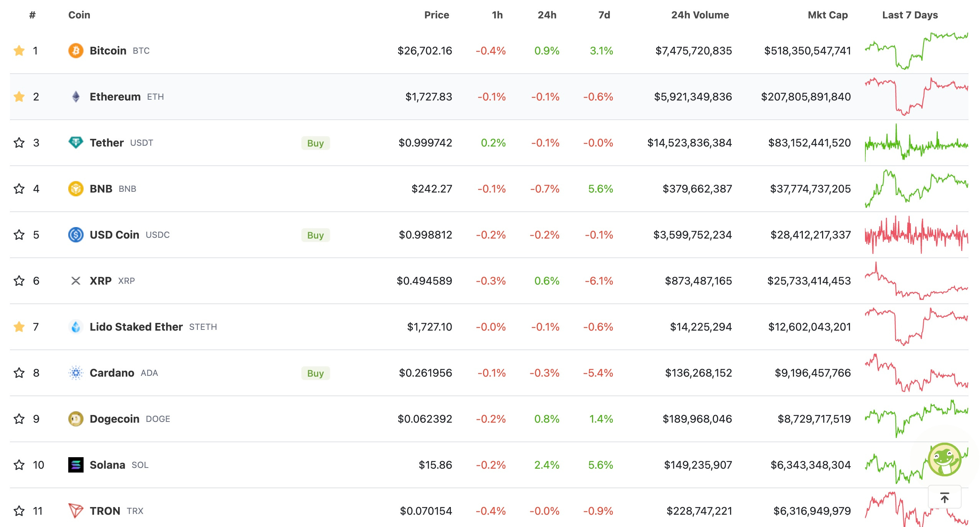Favorite TRON using the star
The image size is (980, 527).
19,511
